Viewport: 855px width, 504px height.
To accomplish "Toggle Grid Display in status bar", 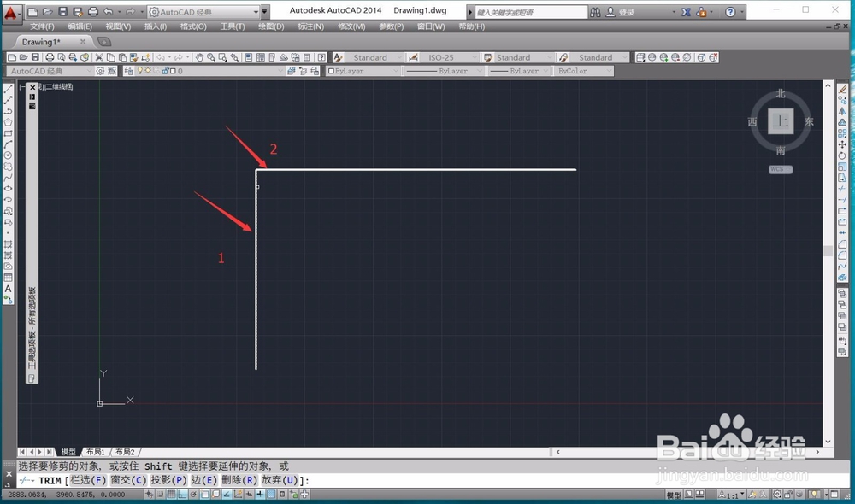I will [x=171, y=495].
